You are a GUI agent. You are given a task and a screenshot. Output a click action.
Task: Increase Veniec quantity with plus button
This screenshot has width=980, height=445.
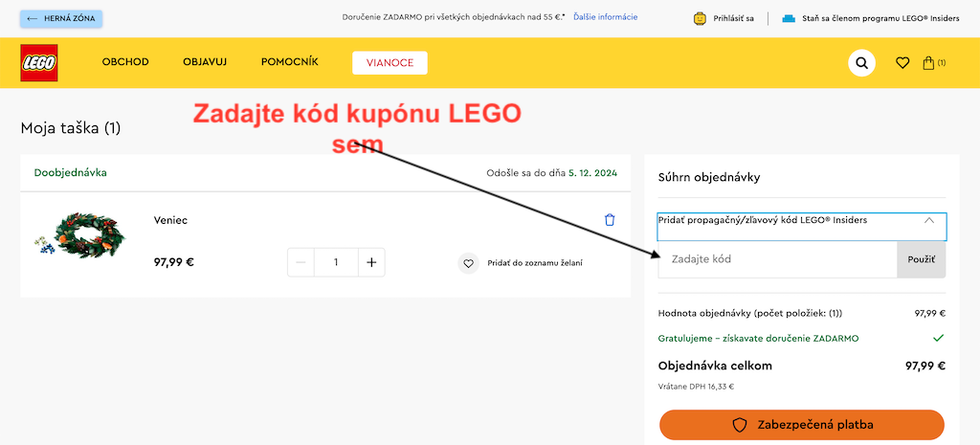click(x=372, y=262)
